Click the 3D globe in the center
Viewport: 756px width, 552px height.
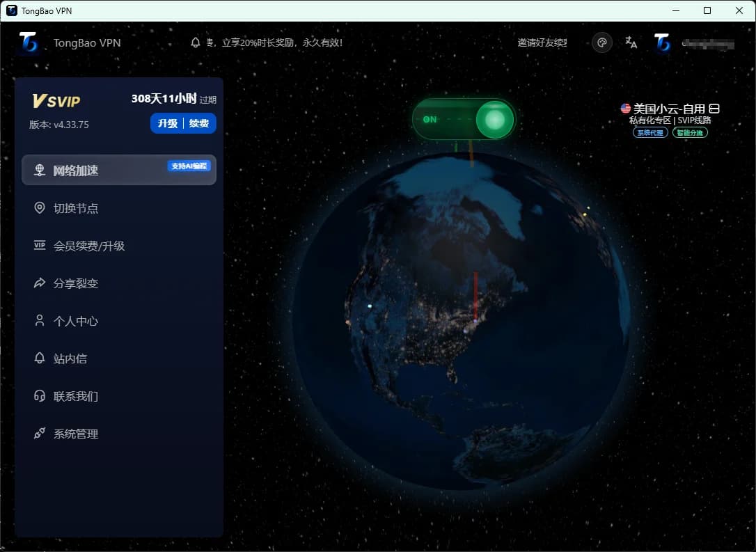[462, 320]
